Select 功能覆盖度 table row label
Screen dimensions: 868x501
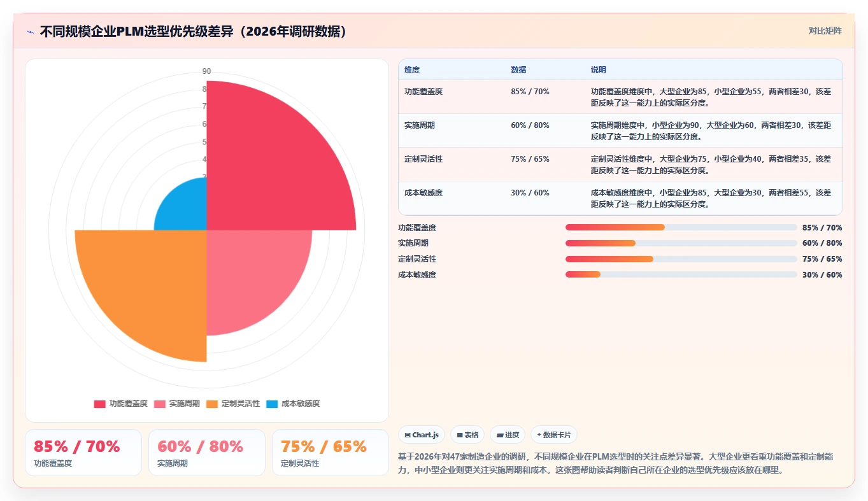click(x=423, y=92)
